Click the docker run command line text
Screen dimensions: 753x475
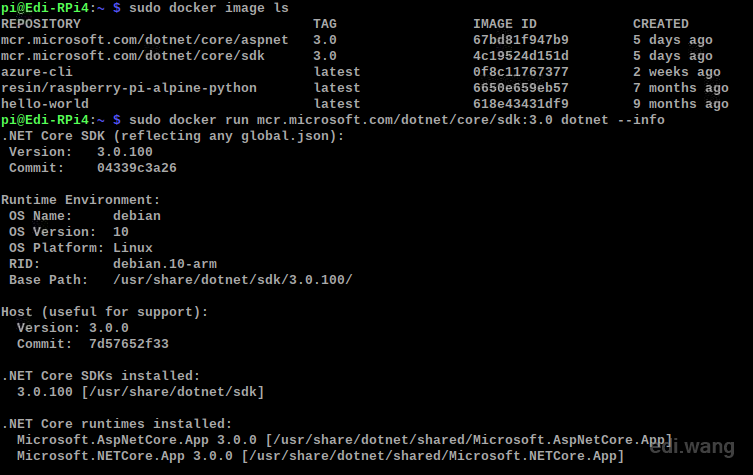(x=397, y=120)
